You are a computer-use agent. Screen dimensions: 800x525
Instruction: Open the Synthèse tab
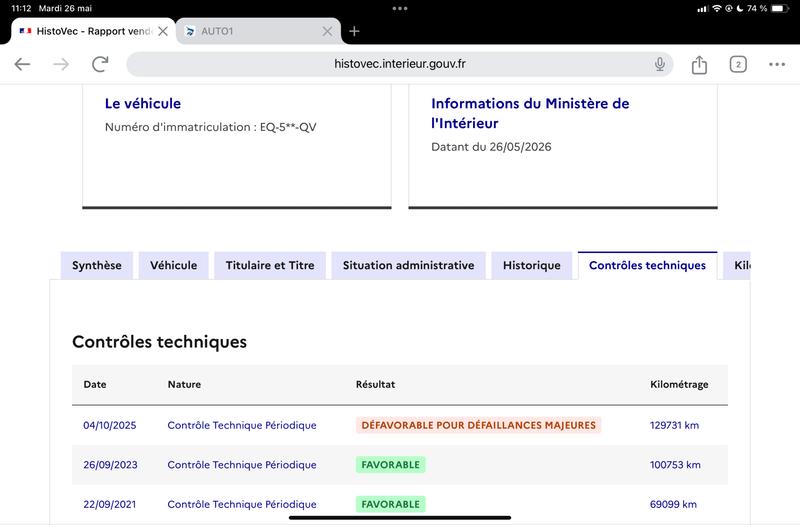[97, 265]
